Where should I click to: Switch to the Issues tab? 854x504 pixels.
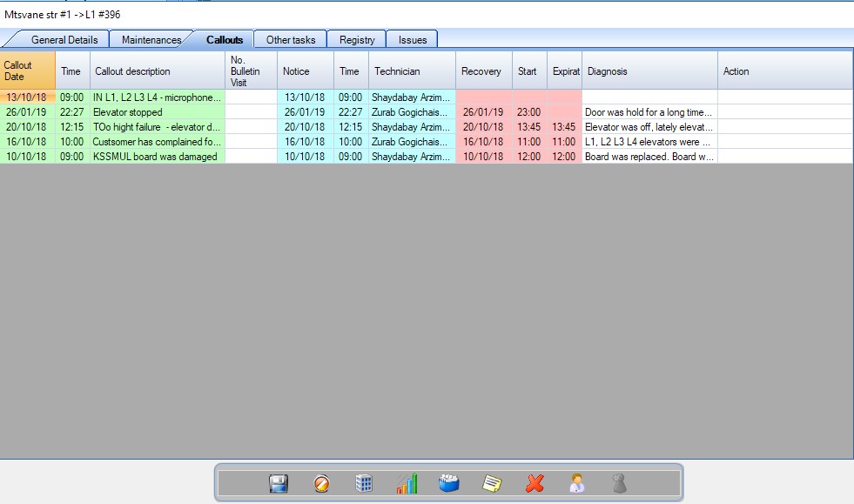pyautogui.click(x=413, y=39)
